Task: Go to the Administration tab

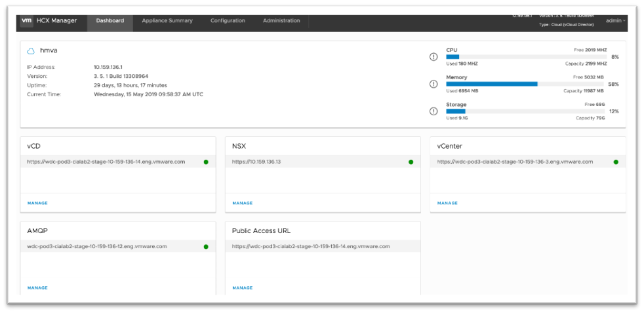Action: click(281, 21)
